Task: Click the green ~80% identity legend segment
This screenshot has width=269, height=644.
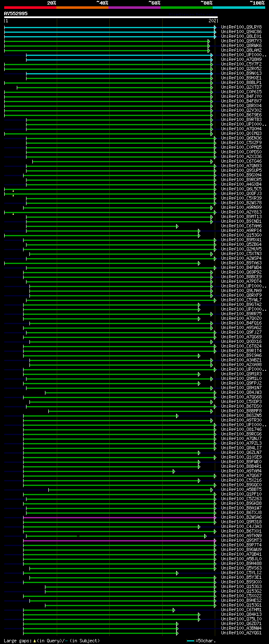Action: [186, 8]
